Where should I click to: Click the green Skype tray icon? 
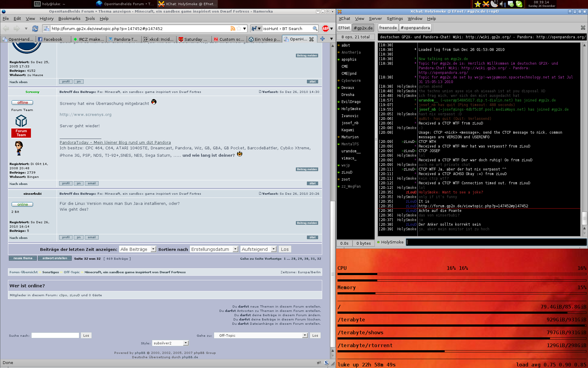tap(519, 4)
